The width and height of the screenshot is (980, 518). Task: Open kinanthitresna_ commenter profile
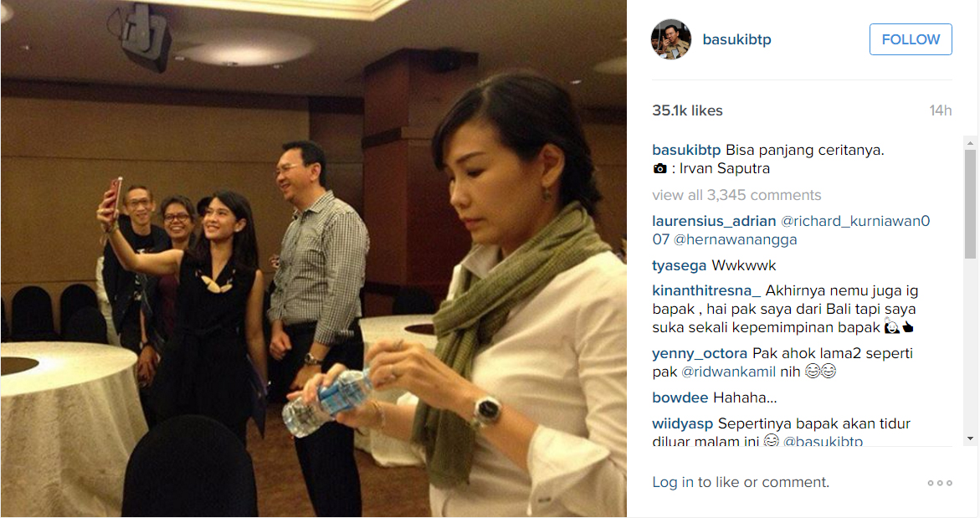pos(707,290)
